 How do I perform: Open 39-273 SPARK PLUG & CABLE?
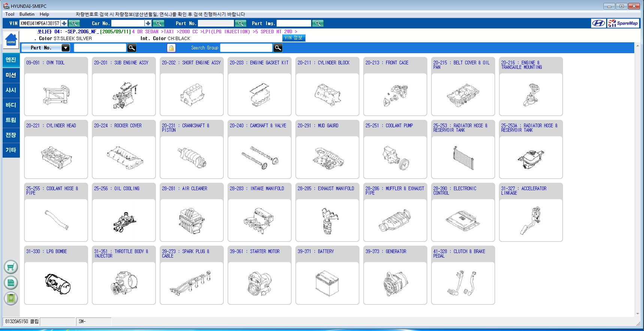pos(192,275)
